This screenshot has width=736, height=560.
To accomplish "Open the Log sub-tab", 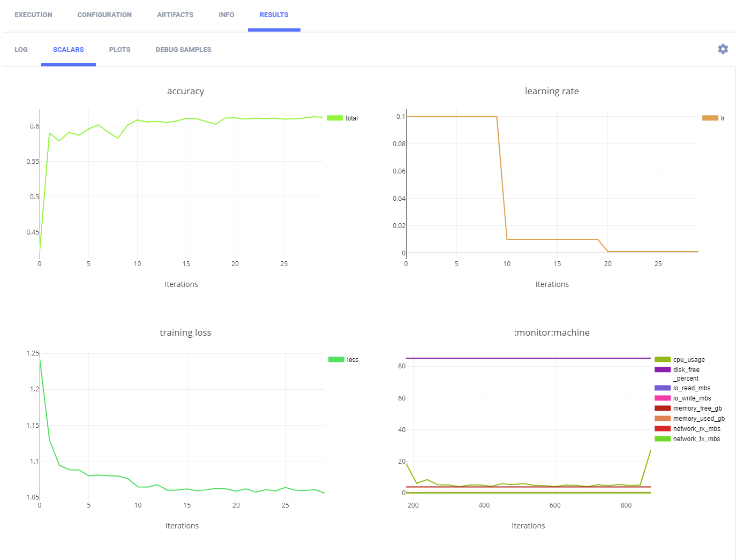I will (21, 50).
